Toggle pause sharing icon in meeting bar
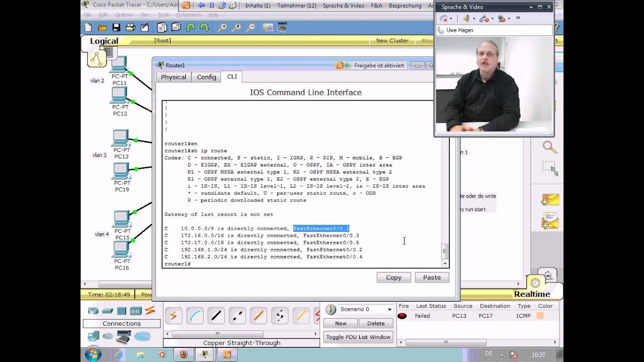Screen dimensions: 644x362 click(211, 6)
